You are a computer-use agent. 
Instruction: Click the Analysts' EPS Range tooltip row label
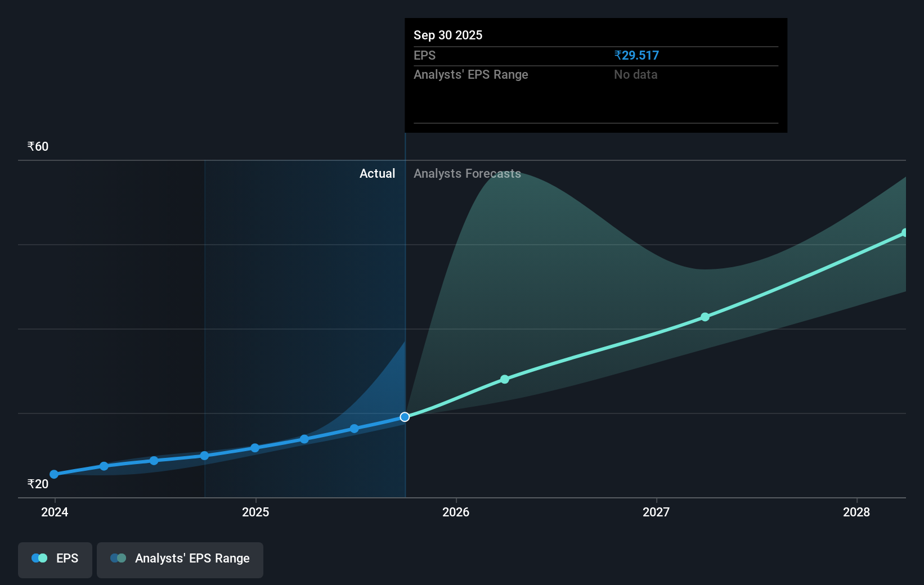point(471,74)
